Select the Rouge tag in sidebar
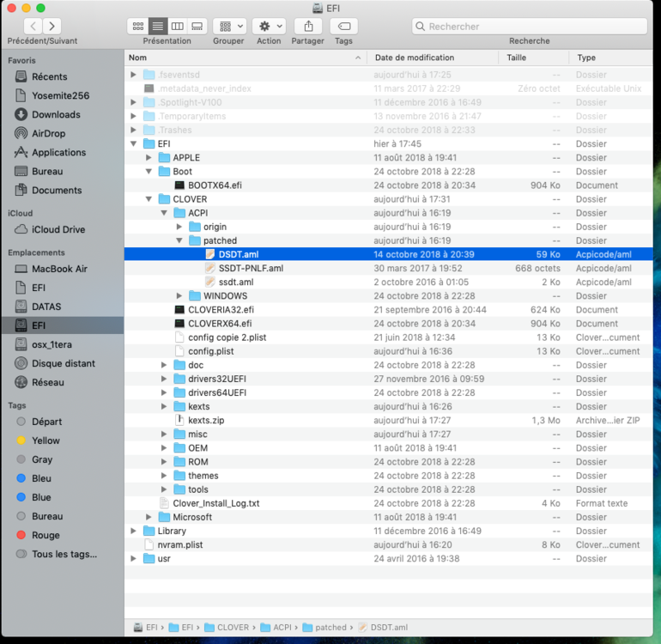Viewport: 661px width, 644px height. [x=45, y=536]
